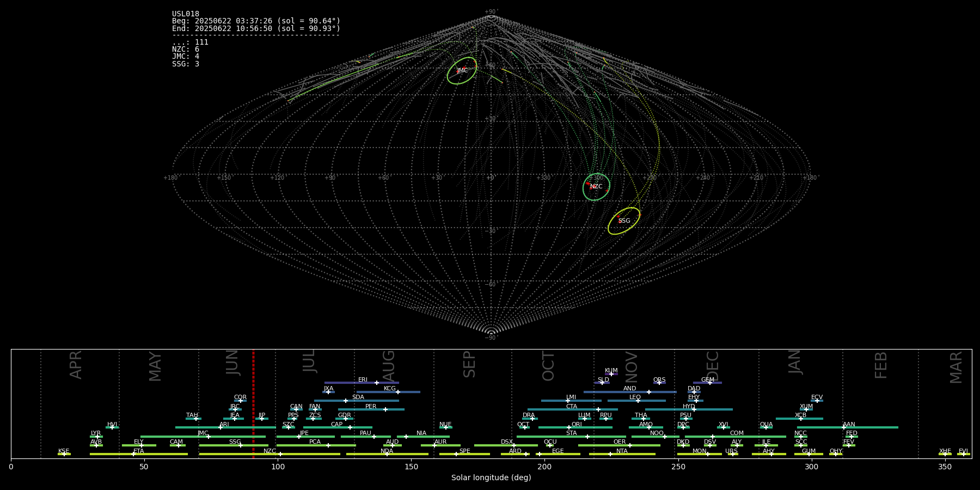The width and height of the screenshot is (980, 490).
Task: Click the MON shower label in the timeline
Action: tap(700, 451)
